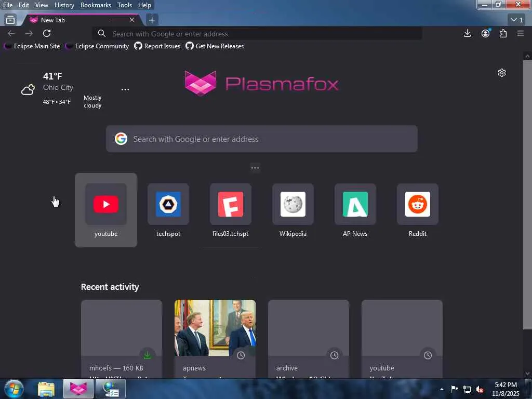The image size is (532, 399).
Task: Open the Firefox View tab-list icon
Action: click(10, 20)
